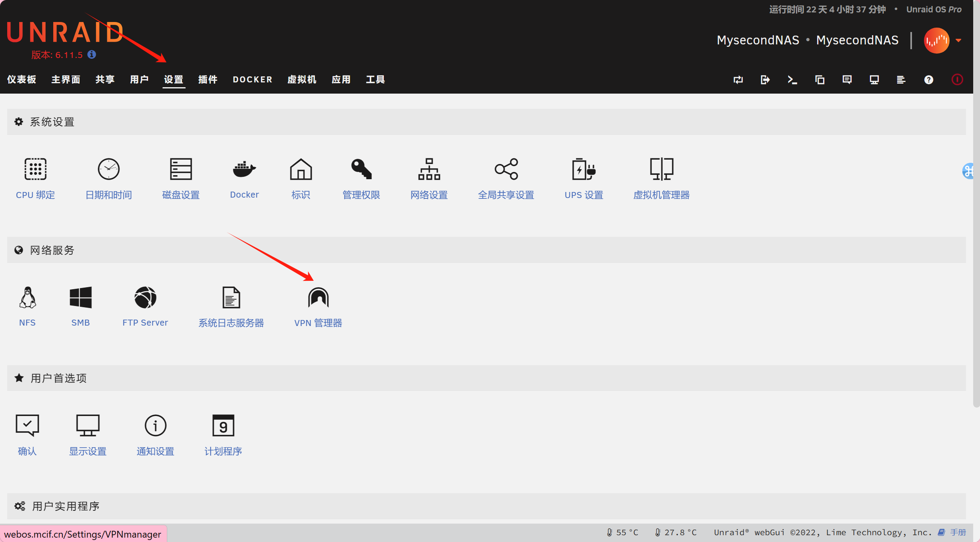Click the logout icon in toolbar

765,80
